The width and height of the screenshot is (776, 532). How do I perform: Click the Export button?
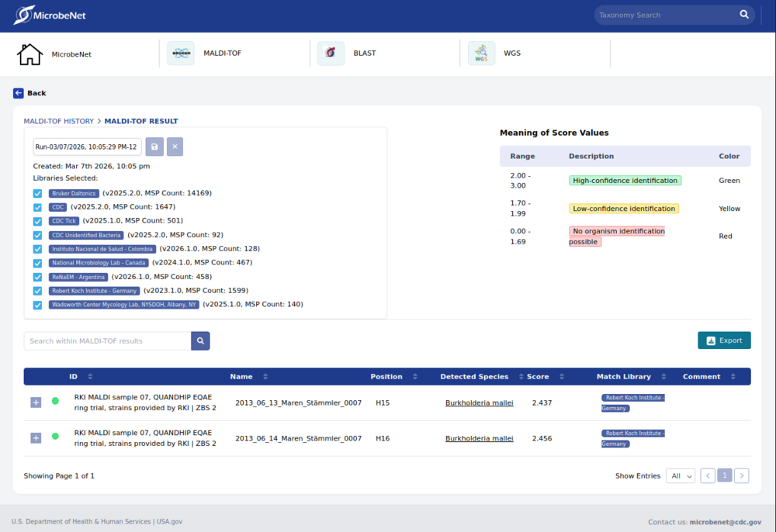pos(724,340)
